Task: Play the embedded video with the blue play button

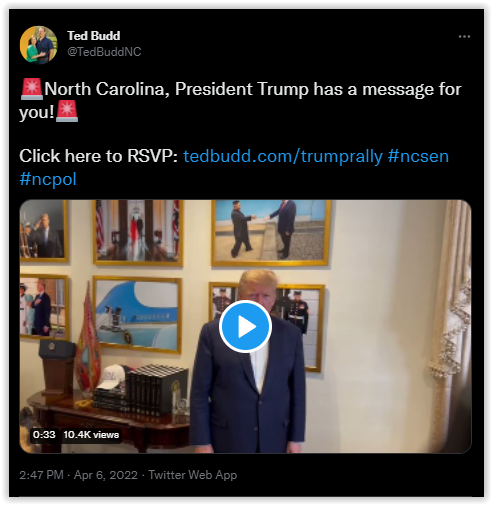Action: coord(245,326)
